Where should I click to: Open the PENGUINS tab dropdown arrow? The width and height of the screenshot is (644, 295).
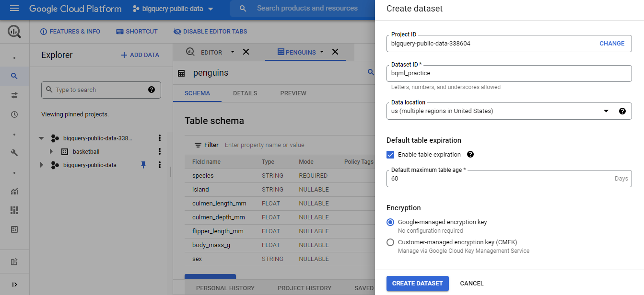[322, 52]
